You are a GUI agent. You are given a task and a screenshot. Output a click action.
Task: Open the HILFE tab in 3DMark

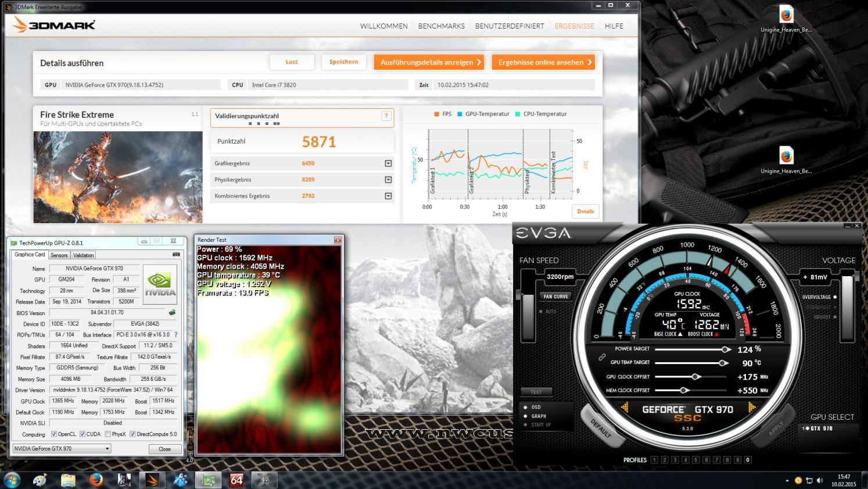(x=614, y=26)
